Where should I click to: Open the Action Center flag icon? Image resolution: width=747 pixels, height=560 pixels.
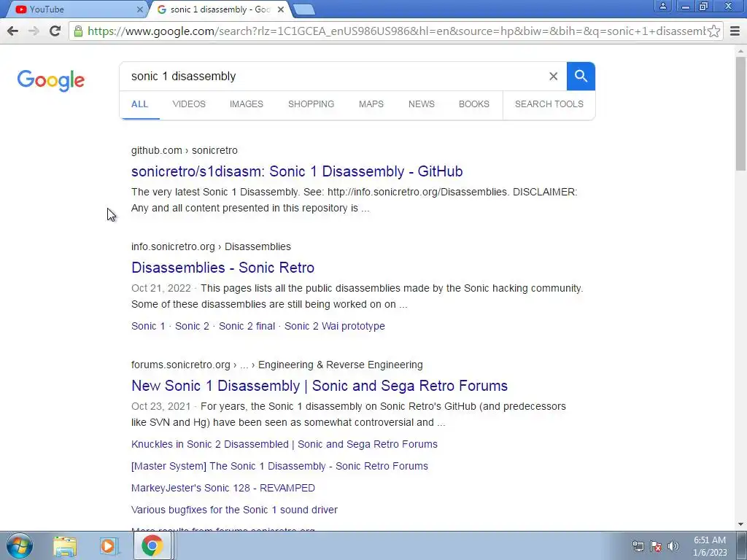(656, 546)
